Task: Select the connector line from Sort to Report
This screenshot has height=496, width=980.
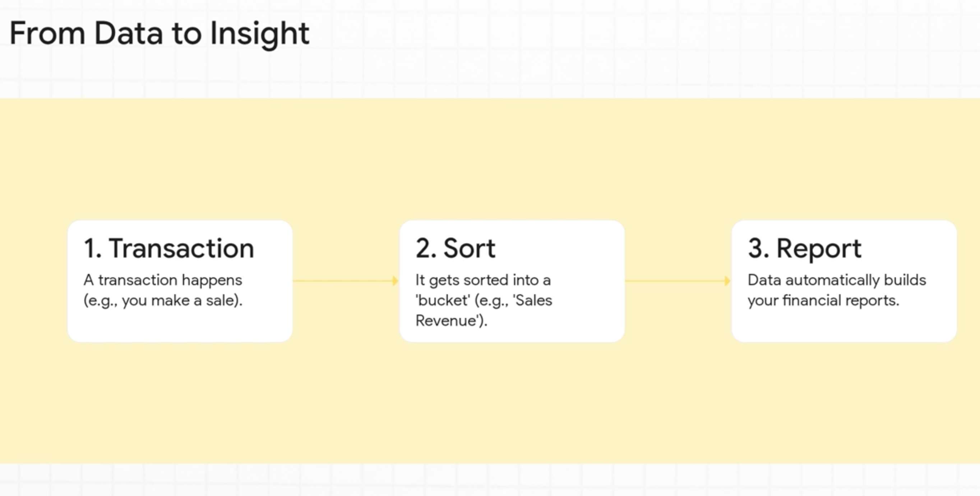Action: [x=675, y=281]
